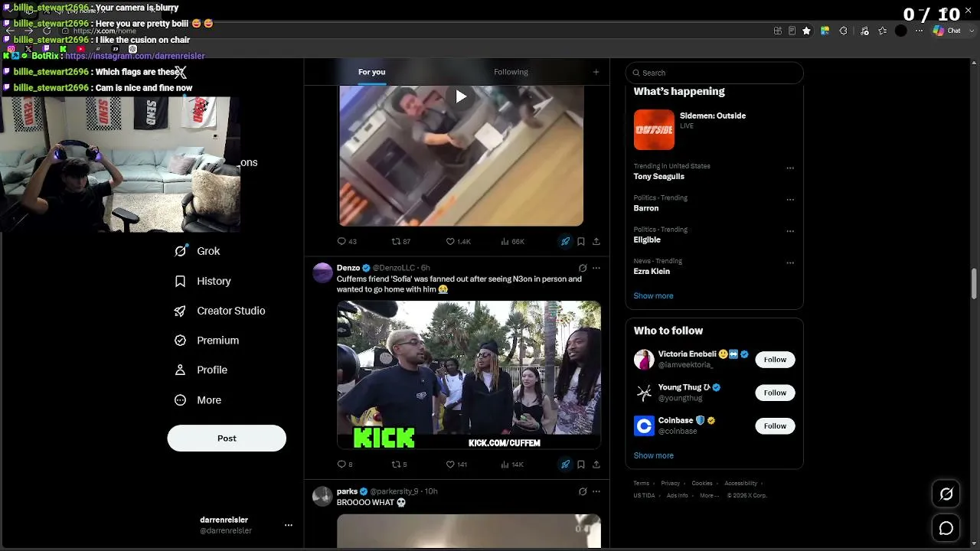Reply to the video post with 43 replies
Screen dimensions: 980x551
(347, 241)
